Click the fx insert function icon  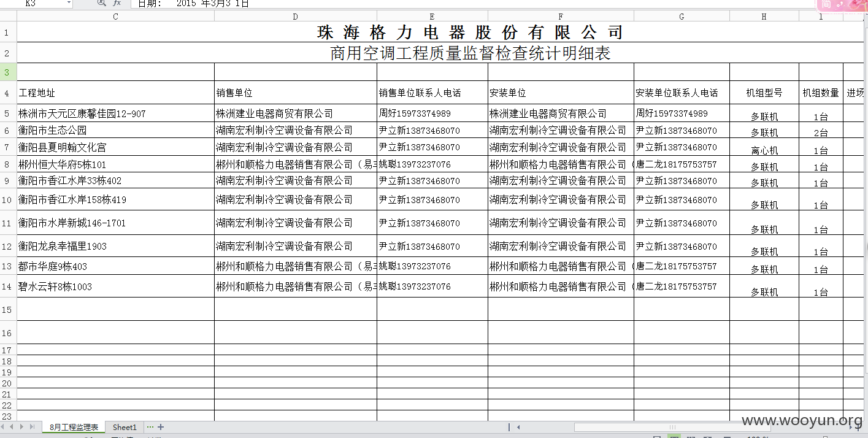(117, 3)
